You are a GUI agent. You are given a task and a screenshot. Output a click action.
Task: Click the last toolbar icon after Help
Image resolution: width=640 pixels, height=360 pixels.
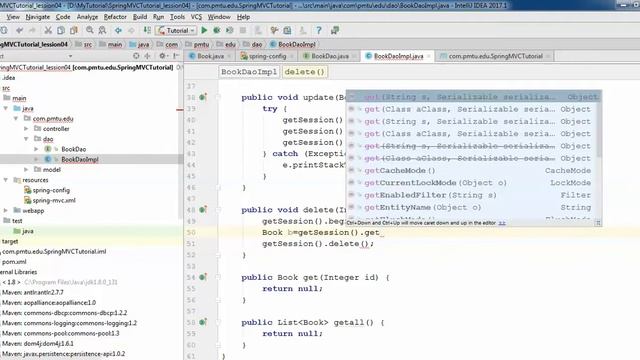click(x=335, y=30)
